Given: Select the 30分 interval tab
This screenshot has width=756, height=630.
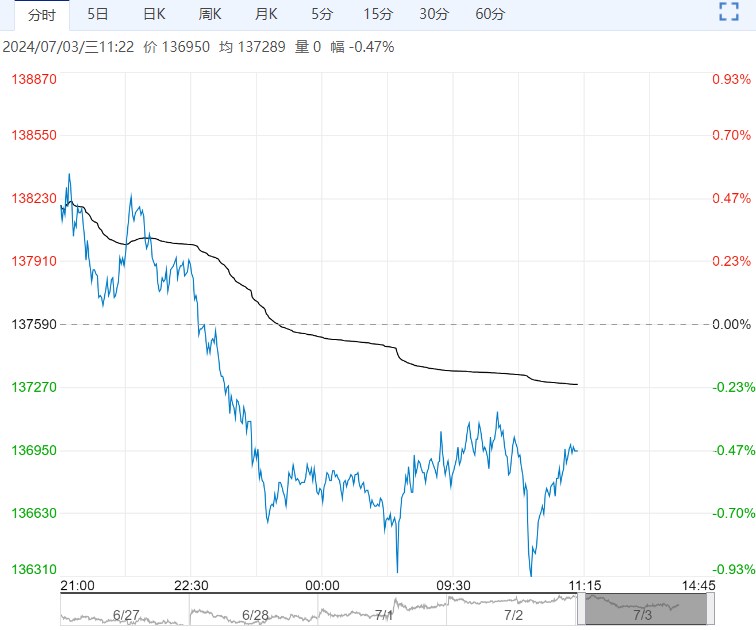Looking at the screenshot, I should point(434,14).
